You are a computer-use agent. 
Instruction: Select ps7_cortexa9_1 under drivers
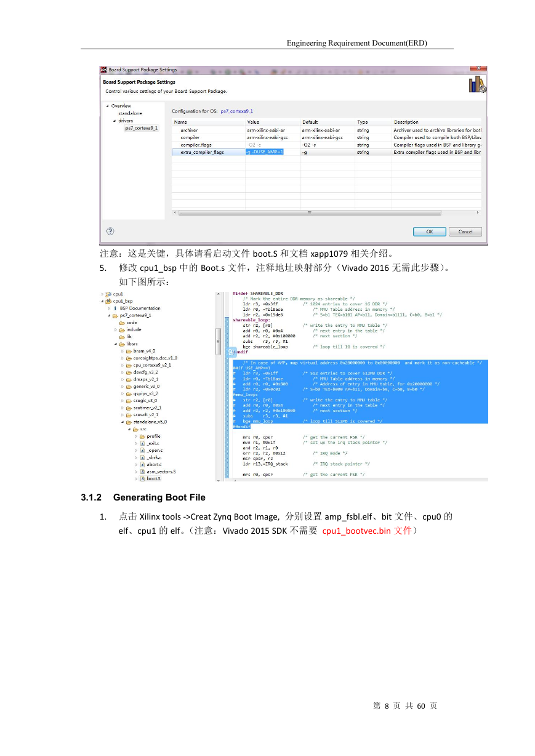(x=141, y=128)
